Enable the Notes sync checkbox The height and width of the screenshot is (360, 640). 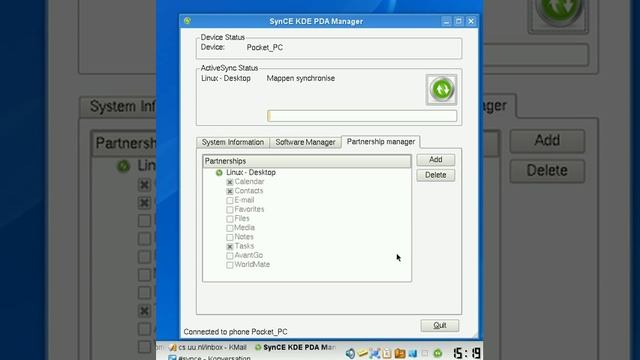coord(230,237)
